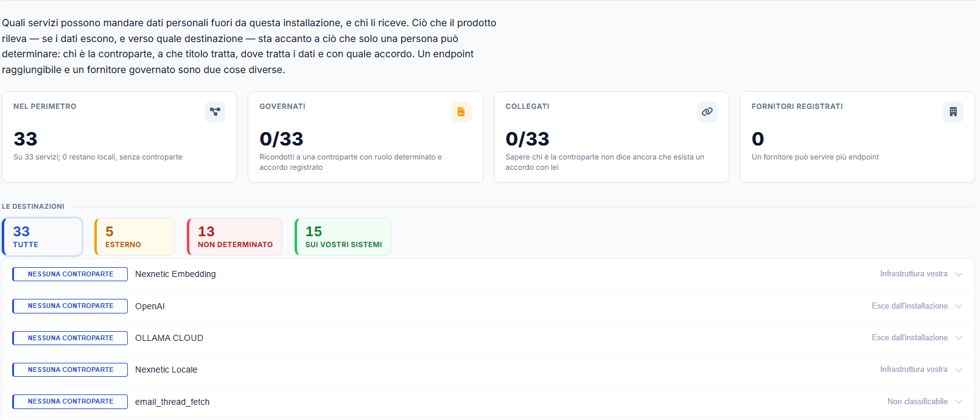Expand the OLLAMA CLOUD row chevron
Image resolution: width=980 pixels, height=420 pixels.
tap(959, 338)
